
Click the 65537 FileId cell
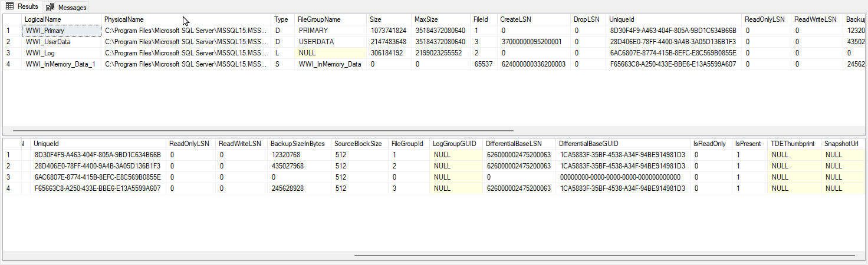(x=483, y=64)
